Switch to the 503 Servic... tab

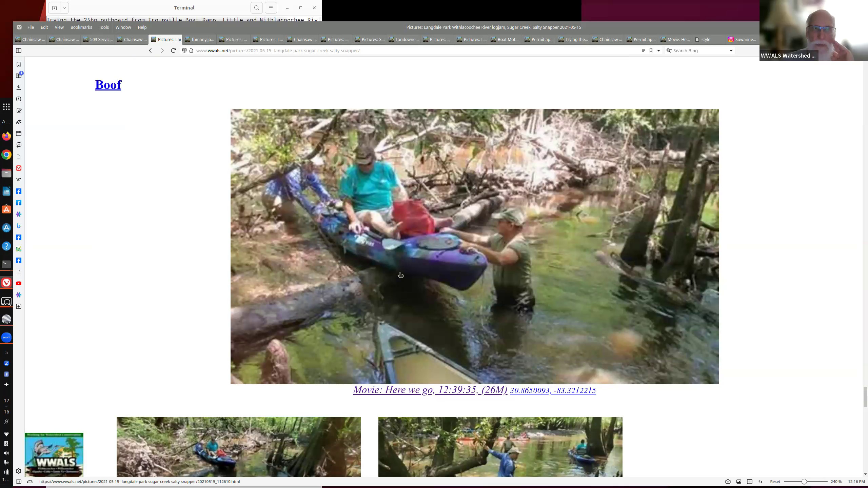pos(98,39)
